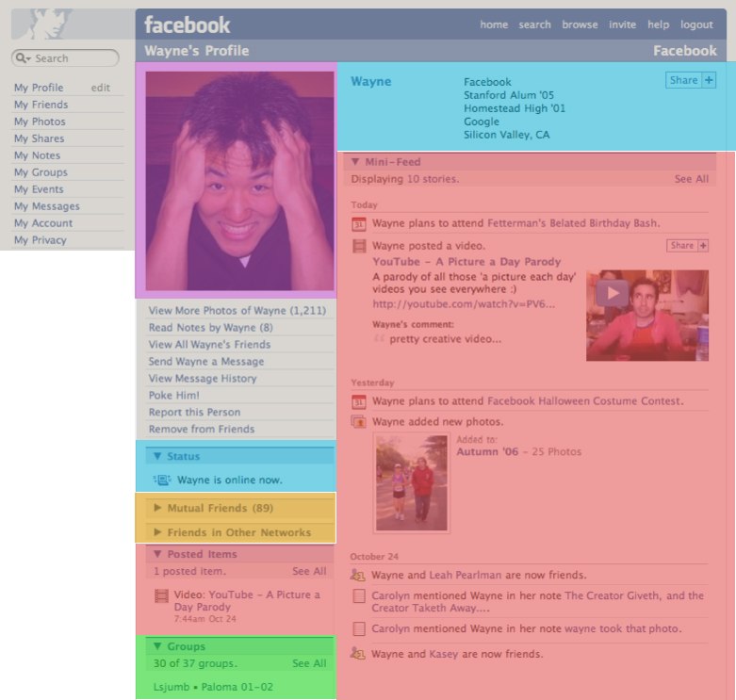
Task: Click logout in the top navigation
Action: pyautogui.click(x=696, y=24)
